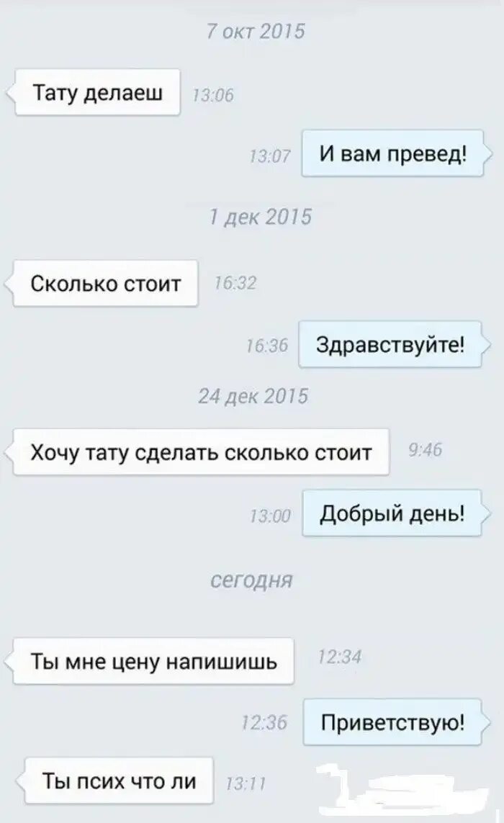Click the '7 окт 2015' date separator
This screenshot has width=504, height=823.
click(256, 32)
